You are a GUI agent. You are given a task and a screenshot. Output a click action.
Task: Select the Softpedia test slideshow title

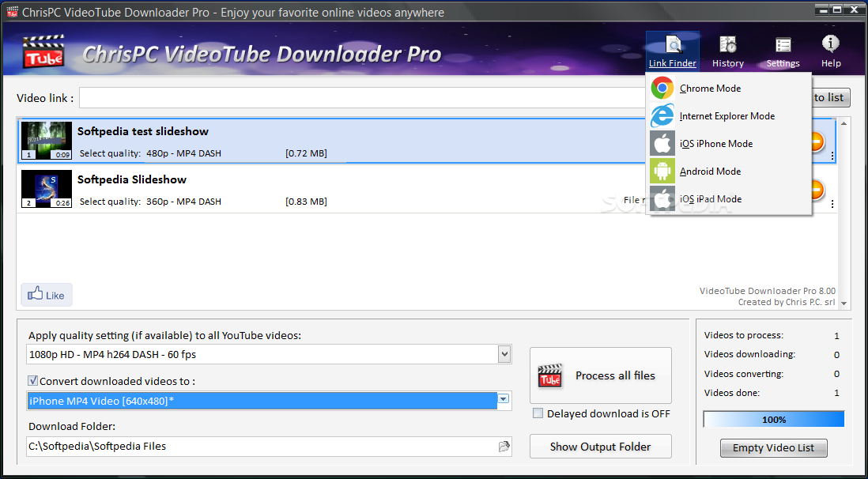point(143,131)
